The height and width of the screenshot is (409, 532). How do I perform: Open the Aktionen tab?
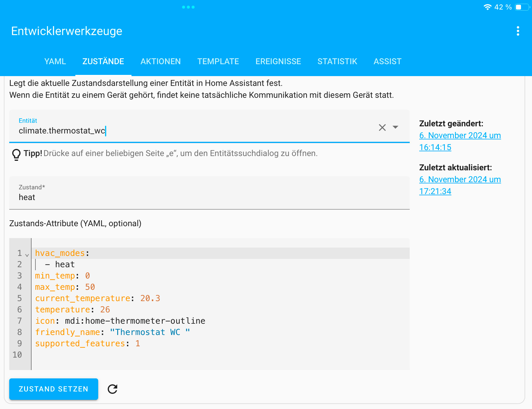pyautogui.click(x=160, y=61)
